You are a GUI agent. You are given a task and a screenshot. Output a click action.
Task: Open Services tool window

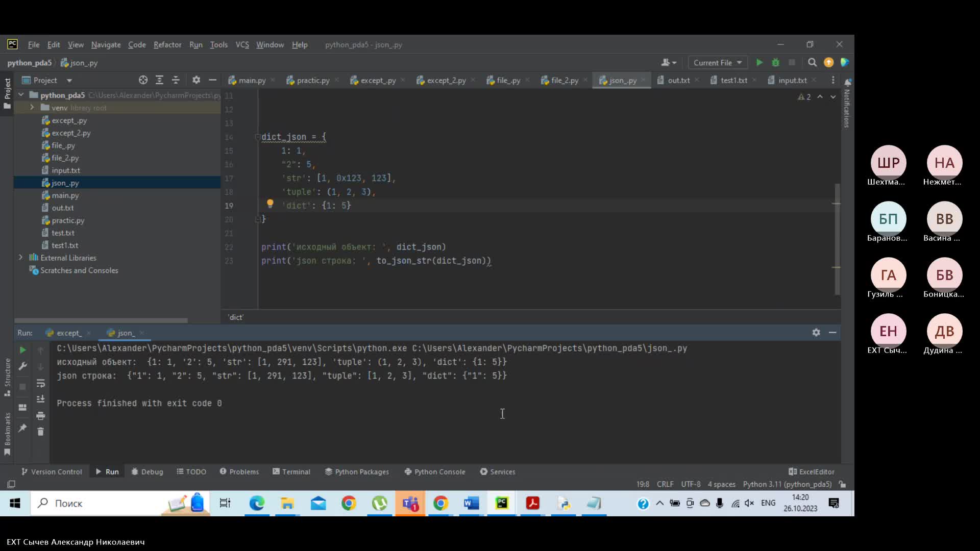[498, 472]
